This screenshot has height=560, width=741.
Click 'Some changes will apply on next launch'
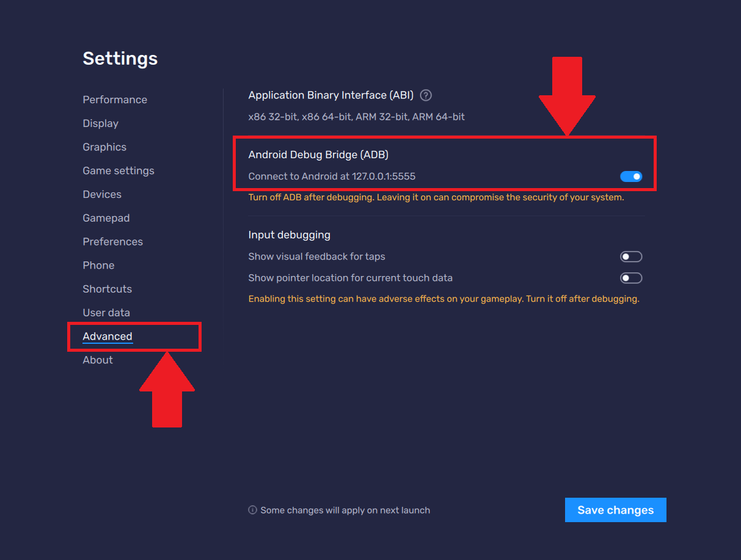(345, 510)
